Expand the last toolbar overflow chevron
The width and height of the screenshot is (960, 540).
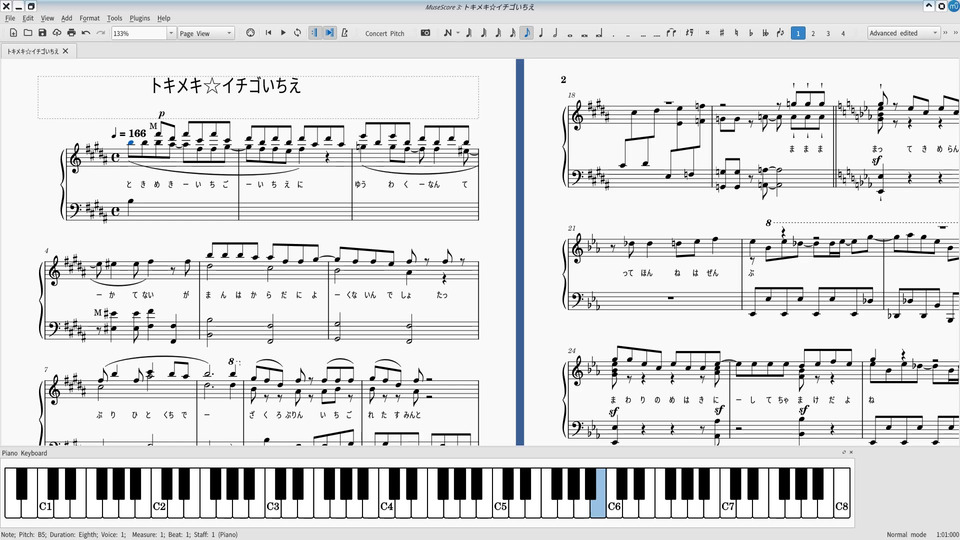pos(956,33)
